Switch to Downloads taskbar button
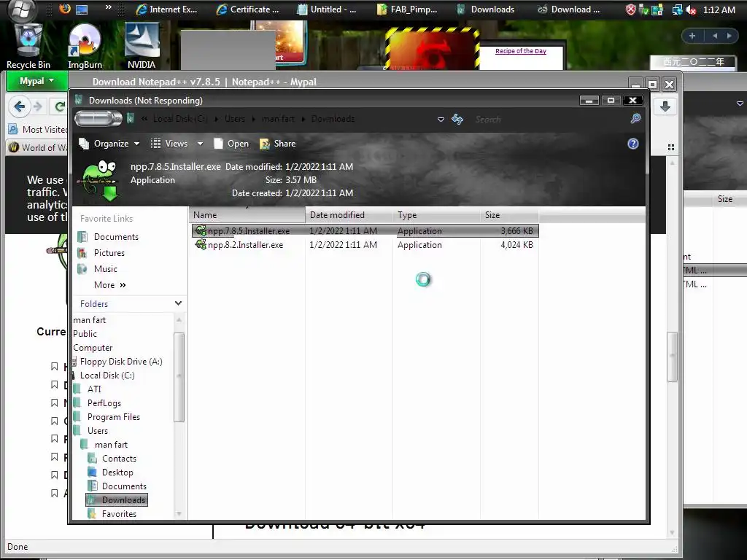747x560 pixels. click(487, 9)
